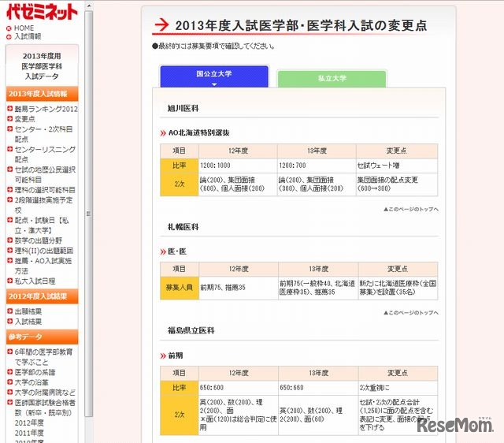Click page-top link below 札幌医科 table
Screen dimensions: 504x443
(x=411, y=313)
